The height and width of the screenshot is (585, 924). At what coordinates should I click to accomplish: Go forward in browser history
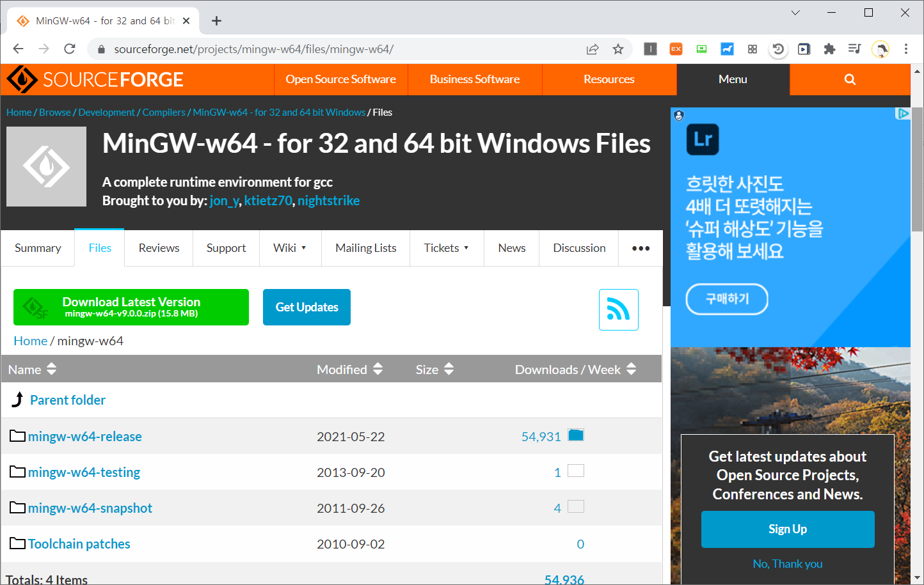tap(44, 49)
